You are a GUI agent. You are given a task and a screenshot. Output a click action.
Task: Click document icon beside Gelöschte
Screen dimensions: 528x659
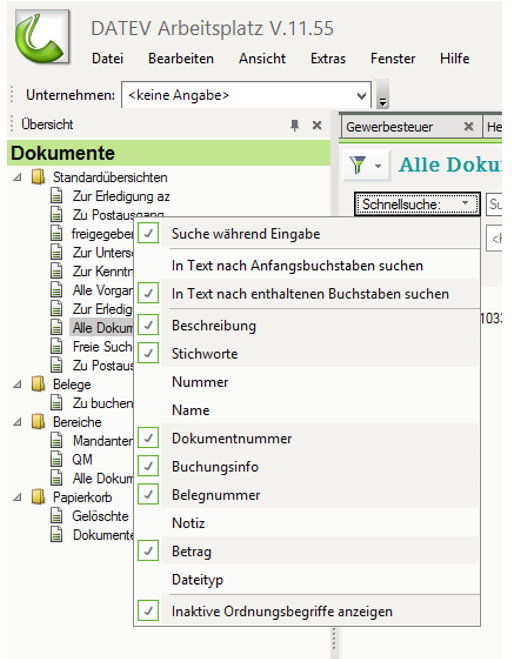pyautogui.click(x=56, y=516)
